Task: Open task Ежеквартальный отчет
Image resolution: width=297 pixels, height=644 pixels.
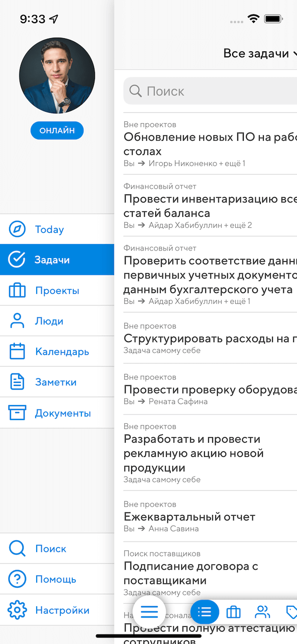Action: click(189, 517)
